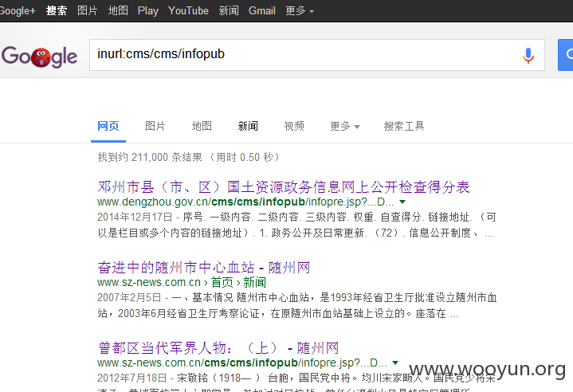Click the Google doodle logo

pos(39,57)
